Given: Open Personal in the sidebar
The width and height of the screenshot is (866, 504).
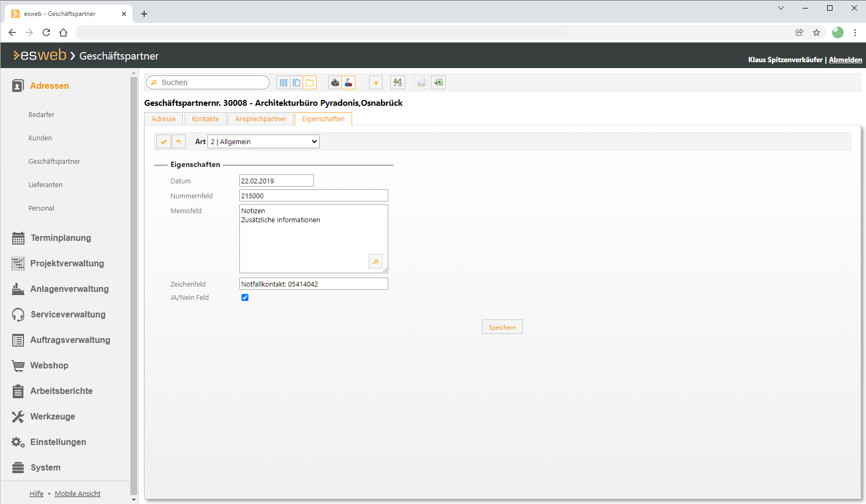Looking at the screenshot, I should (41, 208).
